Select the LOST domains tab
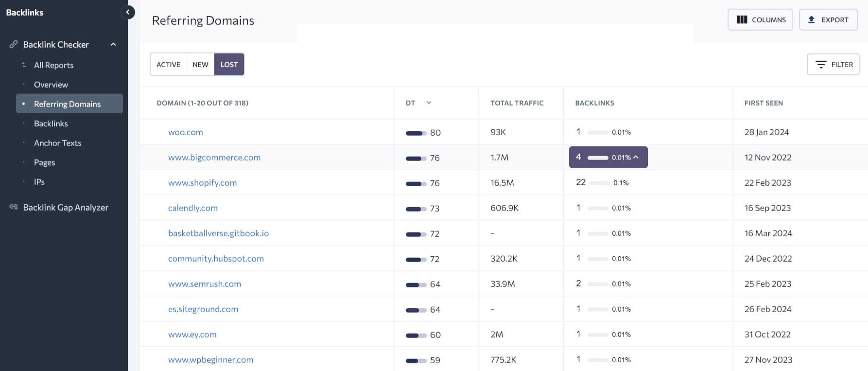Screen dimensions: 868x371 229,64
